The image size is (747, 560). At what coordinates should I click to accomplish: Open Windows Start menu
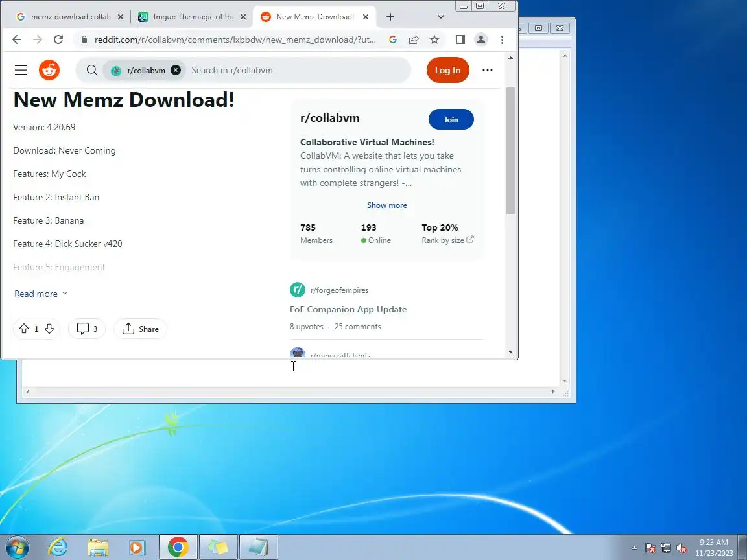17,548
